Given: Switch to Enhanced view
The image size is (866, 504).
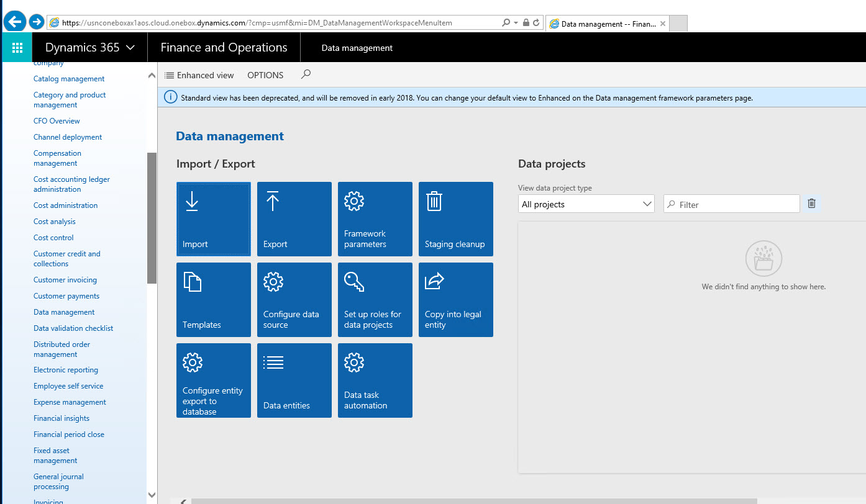Looking at the screenshot, I should pos(199,75).
